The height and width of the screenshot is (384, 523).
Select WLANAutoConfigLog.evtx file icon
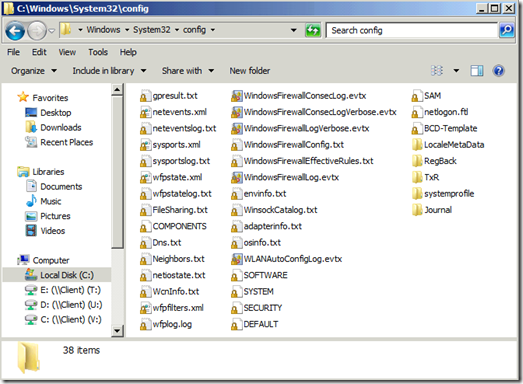click(x=236, y=259)
